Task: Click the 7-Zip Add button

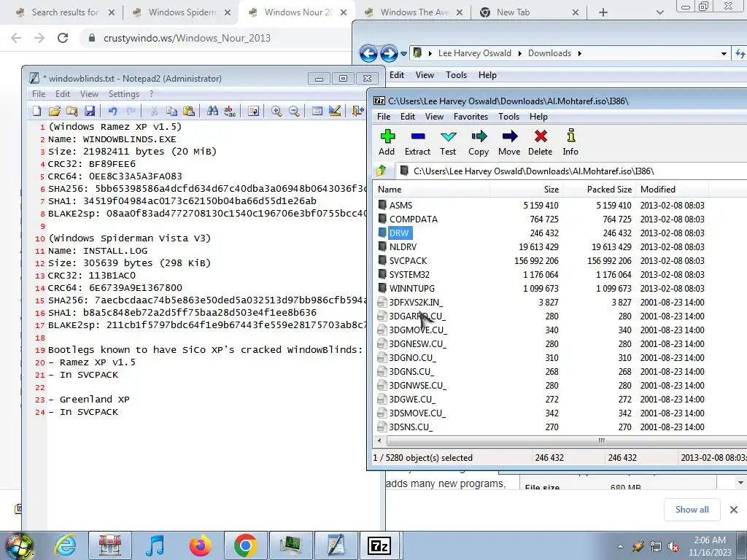Action: pyautogui.click(x=387, y=142)
